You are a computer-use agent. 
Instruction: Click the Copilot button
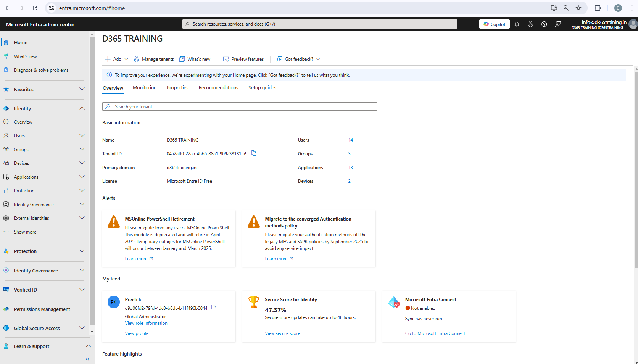[494, 24]
